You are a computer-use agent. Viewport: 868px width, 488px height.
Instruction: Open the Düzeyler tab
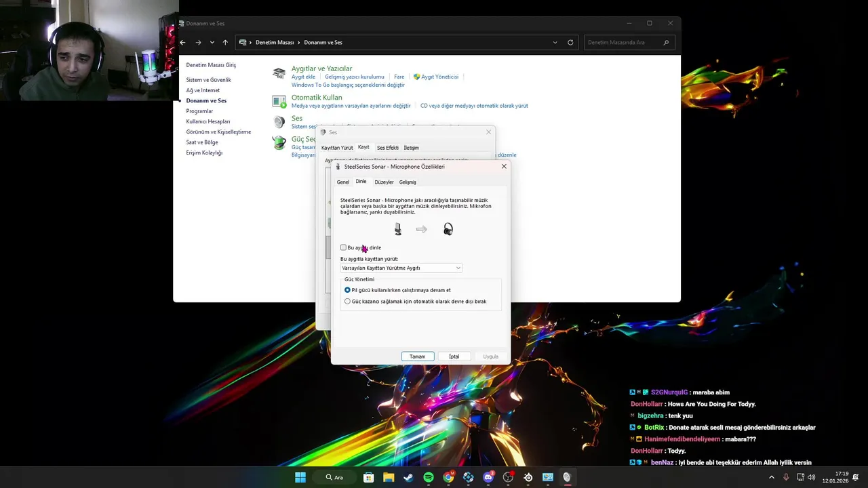pos(384,182)
